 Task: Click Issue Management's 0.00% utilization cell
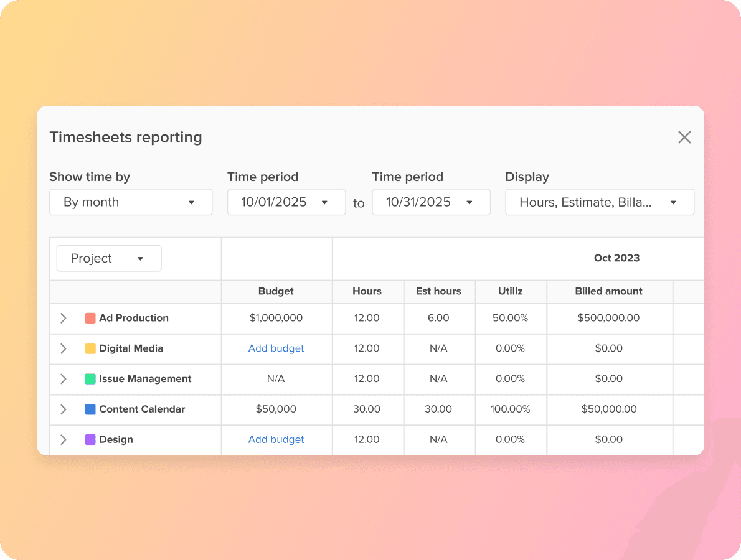(511, 379)
